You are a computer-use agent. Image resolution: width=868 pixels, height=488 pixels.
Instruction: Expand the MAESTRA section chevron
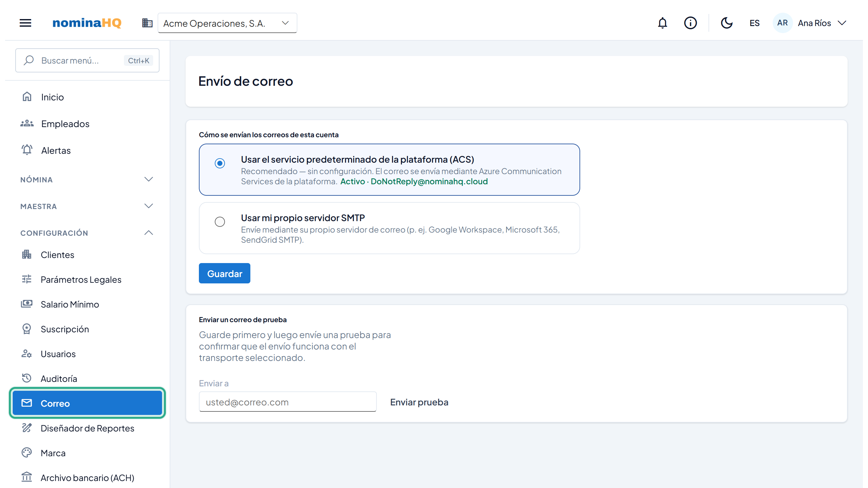(x=149, y=206)
